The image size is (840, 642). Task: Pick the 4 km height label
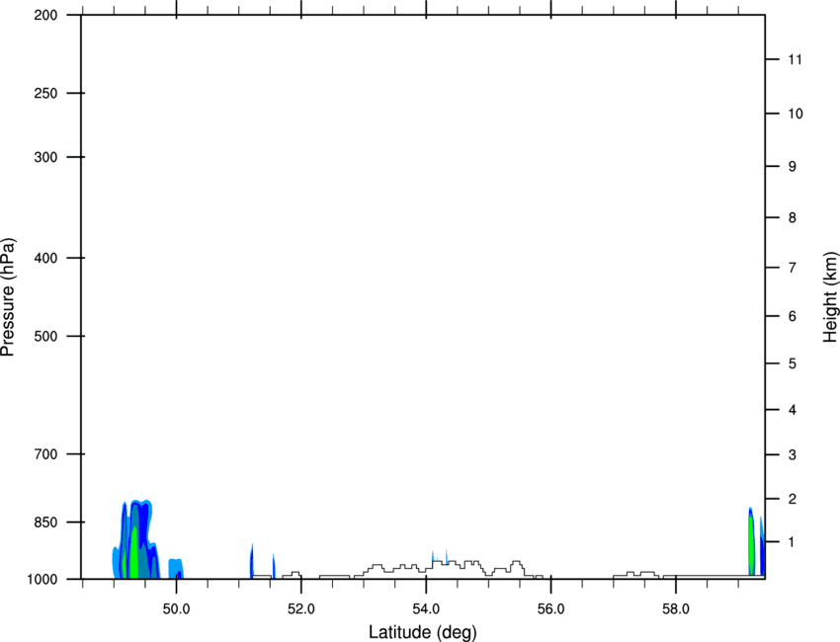pyautogui.click(x=793, y=410)
